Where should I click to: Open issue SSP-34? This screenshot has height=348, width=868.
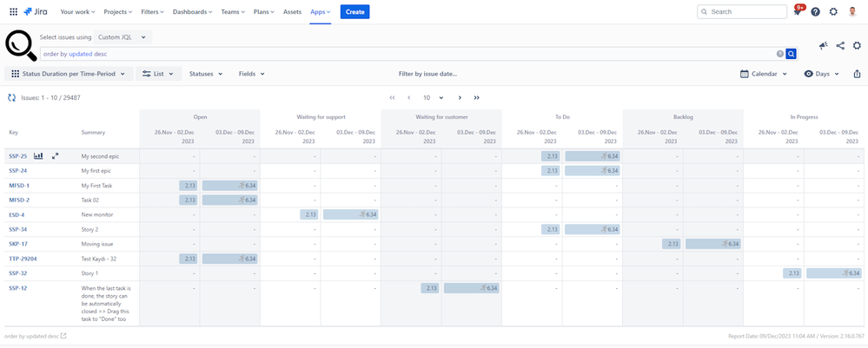pos(17,230)
